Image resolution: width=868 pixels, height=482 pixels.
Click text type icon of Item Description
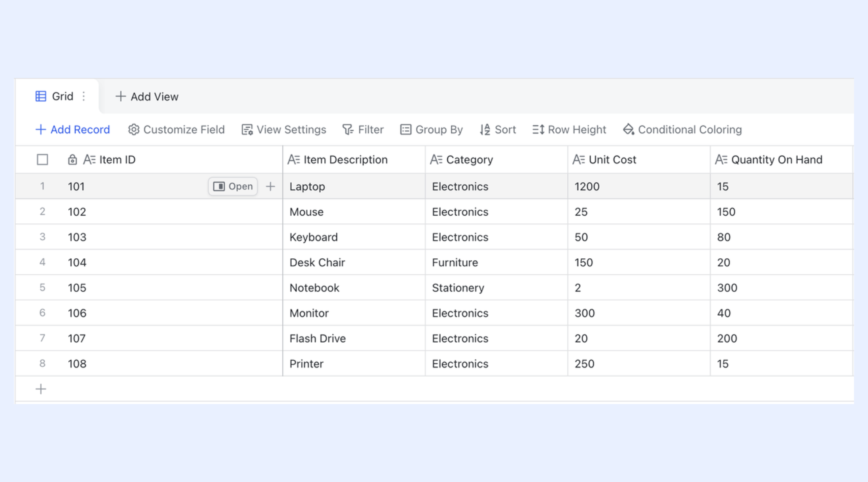(294, 160)
